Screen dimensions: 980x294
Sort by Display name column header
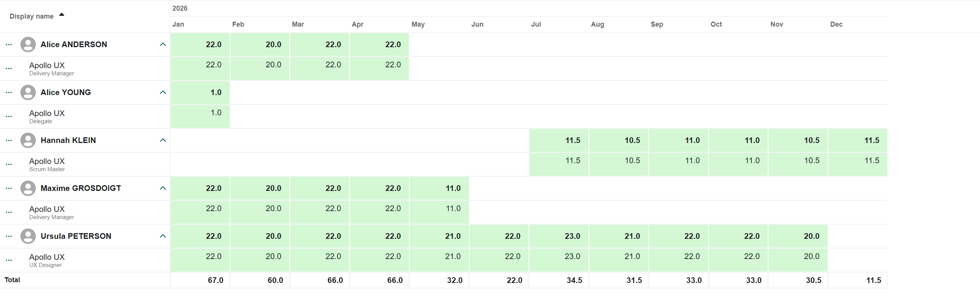pos(32,16)
